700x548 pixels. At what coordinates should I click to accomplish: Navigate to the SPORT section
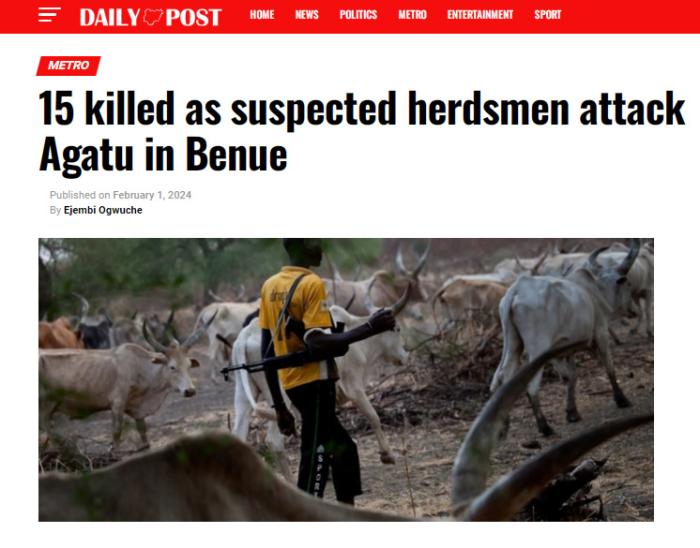[x=547, y=15]
